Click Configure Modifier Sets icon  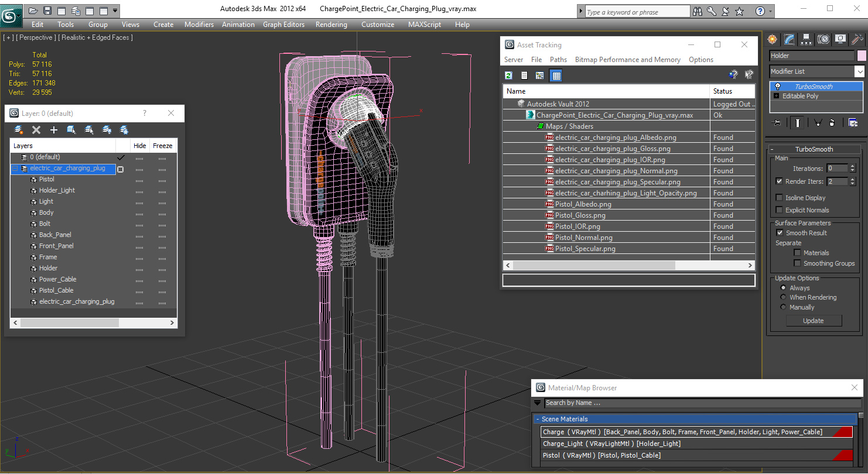[x=853, y=122]
